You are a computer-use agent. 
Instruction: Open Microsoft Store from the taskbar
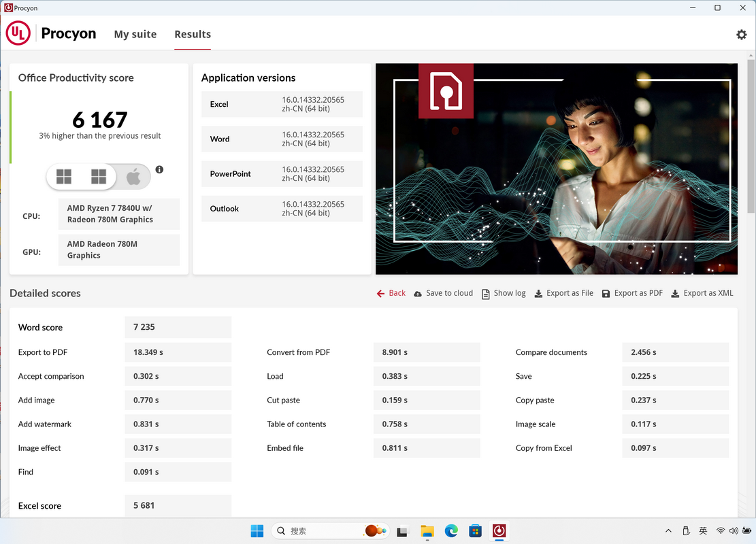tap(476, 531)
